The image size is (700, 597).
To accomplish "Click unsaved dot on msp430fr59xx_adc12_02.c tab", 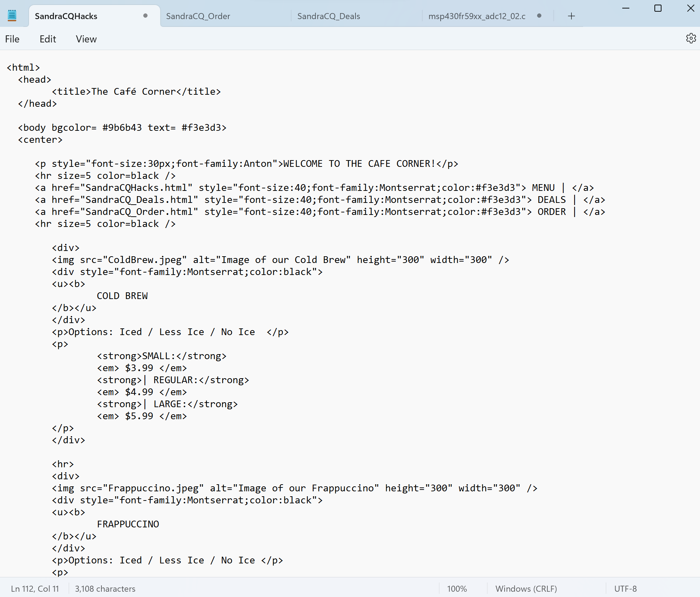I will point(539,16).
